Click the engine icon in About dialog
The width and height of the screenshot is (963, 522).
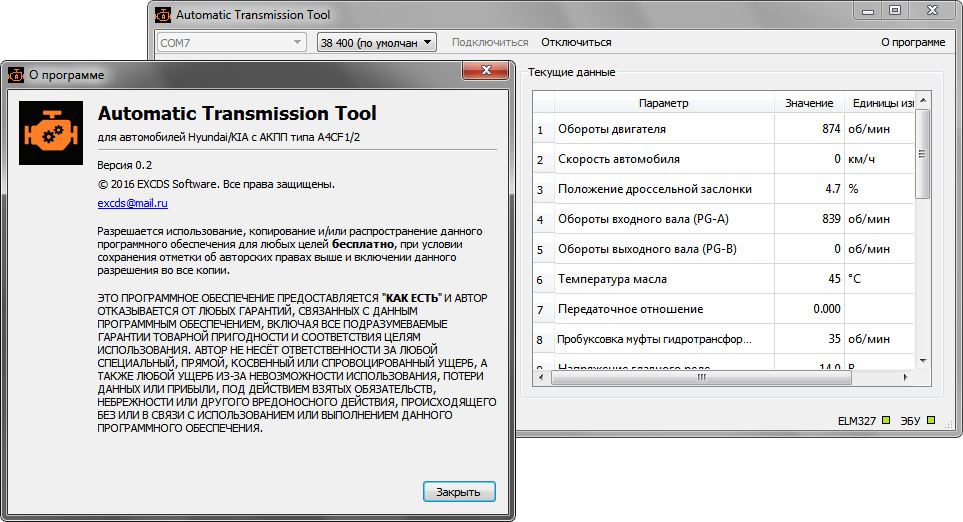click(x=51, y=133)
